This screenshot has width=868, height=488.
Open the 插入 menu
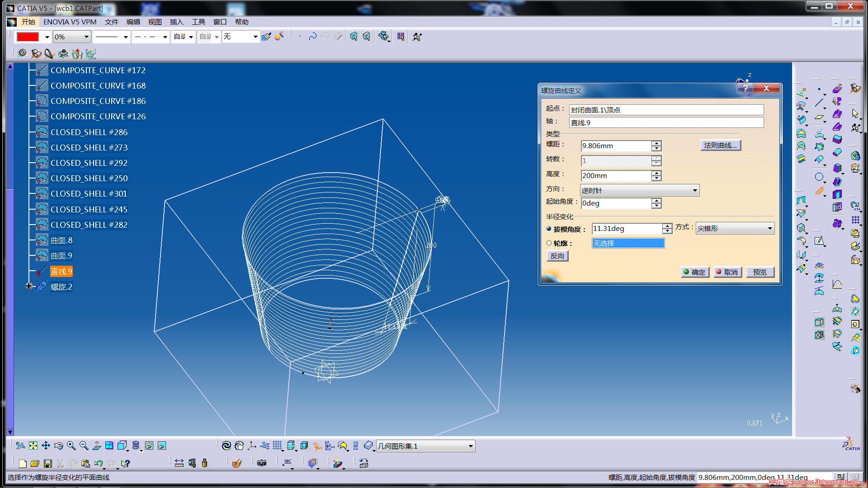pyautogui.click(x=176, y=22)
